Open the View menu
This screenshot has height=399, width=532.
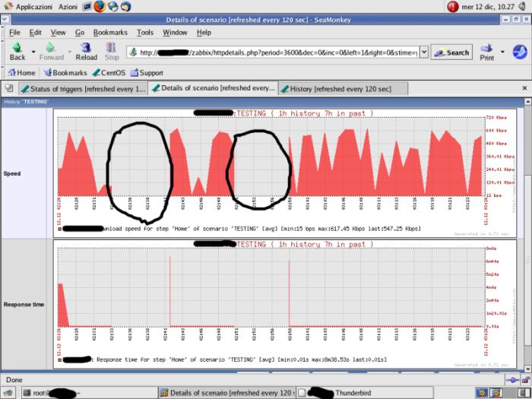tap(58, 33)
